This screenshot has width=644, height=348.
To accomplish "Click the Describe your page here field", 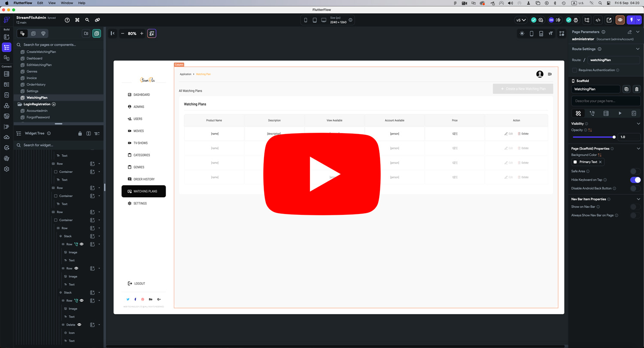I will pos(606,101).
